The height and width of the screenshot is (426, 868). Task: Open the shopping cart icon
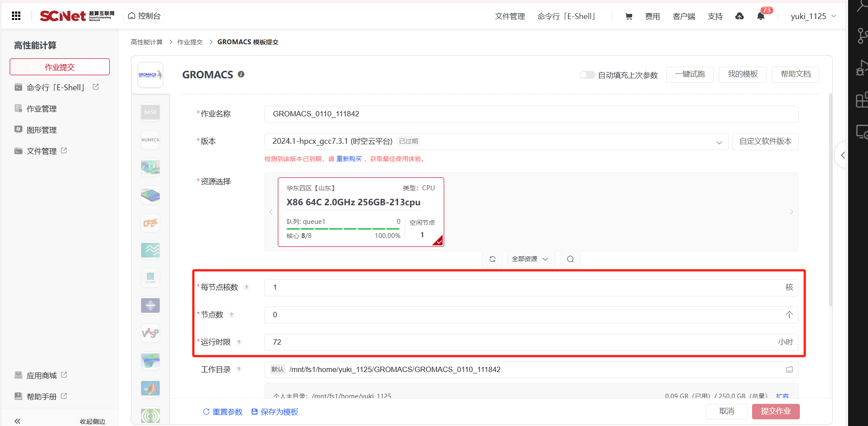629,16
